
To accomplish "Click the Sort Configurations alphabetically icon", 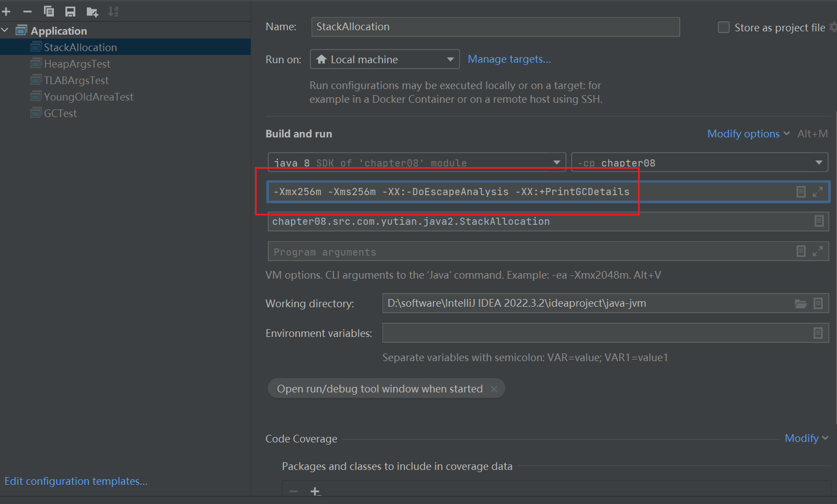I will pyautogui.click(x=113, y=11).
